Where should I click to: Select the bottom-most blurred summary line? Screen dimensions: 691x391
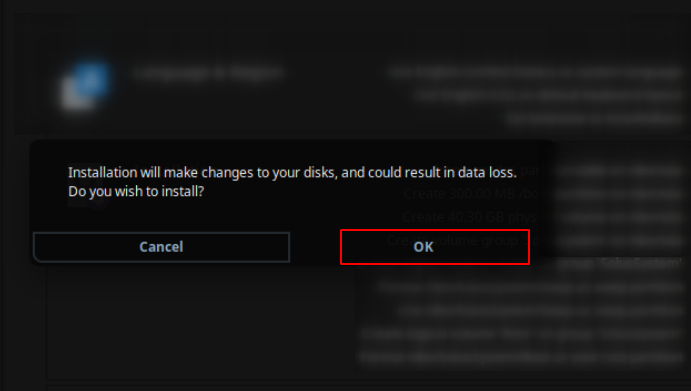tap(521, 357)
